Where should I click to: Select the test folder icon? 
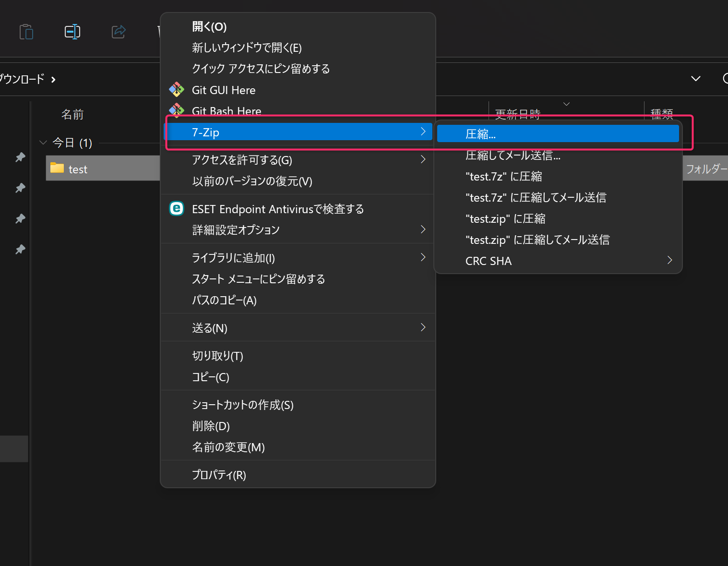coord(57,168)
